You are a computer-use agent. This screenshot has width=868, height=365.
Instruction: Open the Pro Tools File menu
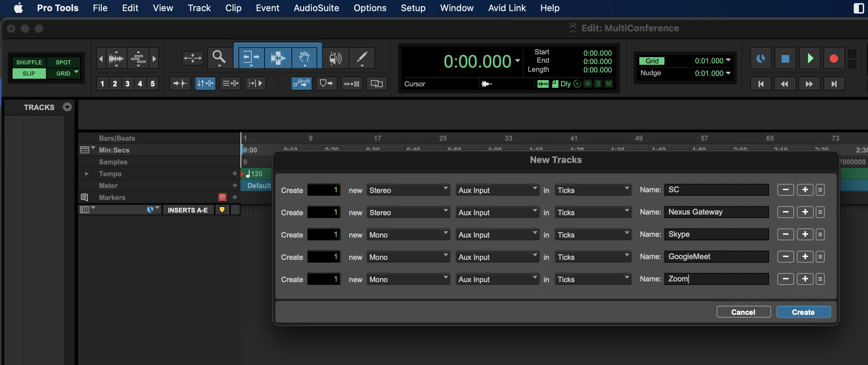coord(100,8)
